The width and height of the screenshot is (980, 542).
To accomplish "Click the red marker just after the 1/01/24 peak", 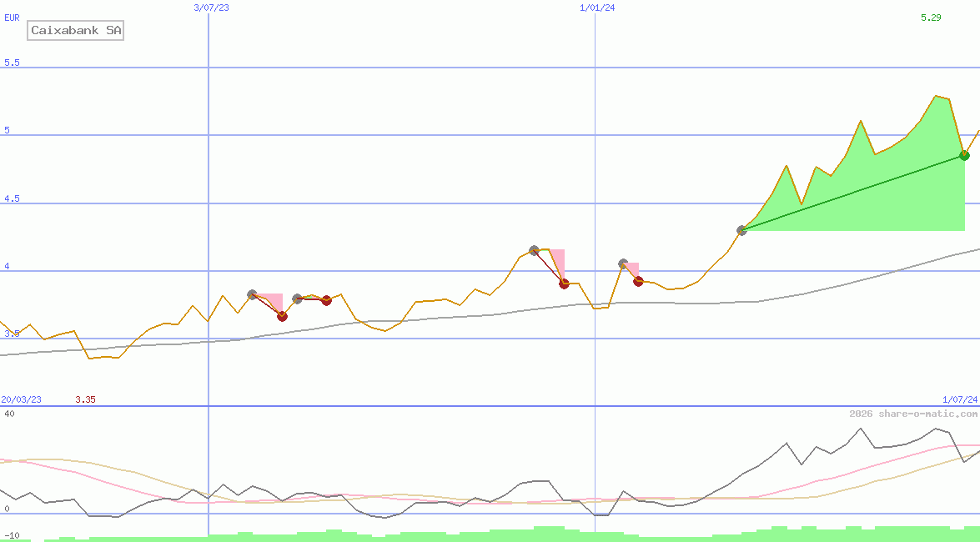I will (638, 281).
